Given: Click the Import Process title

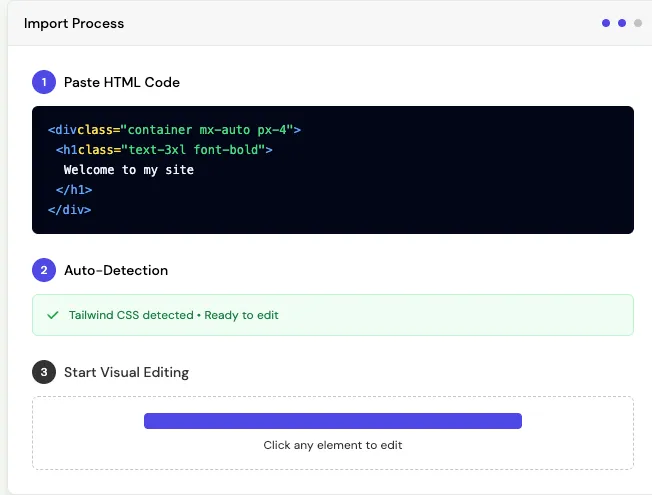Looking at the screenshot, I should (74, 23).
